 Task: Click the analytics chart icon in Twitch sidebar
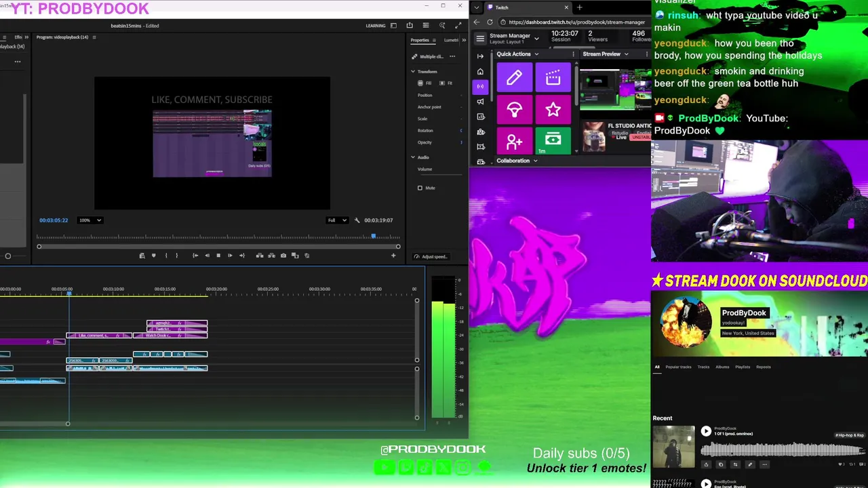(x=481, y=117)
